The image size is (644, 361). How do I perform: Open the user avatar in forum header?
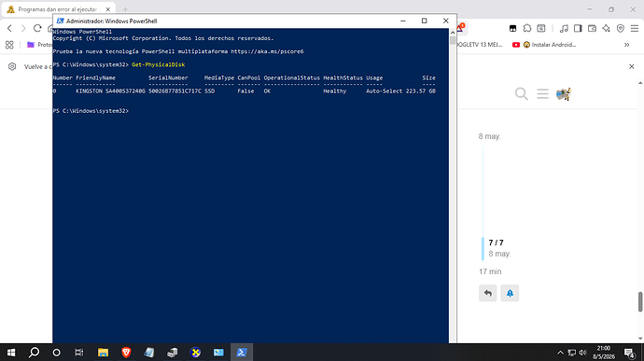564,94
